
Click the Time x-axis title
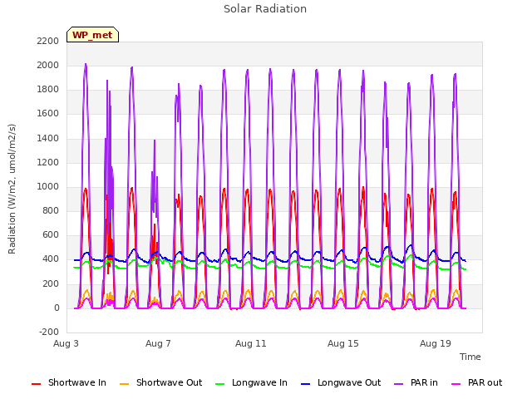(x=470, y=357)
